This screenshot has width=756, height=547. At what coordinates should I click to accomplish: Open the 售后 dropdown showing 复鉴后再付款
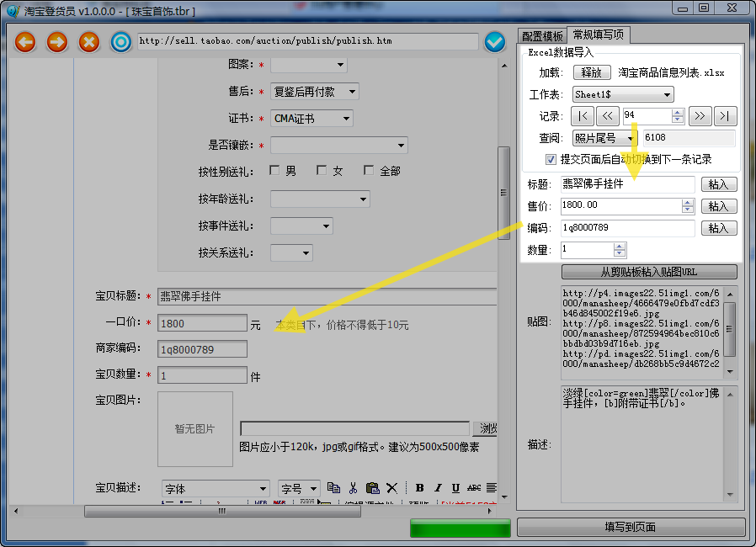[314, 92]
